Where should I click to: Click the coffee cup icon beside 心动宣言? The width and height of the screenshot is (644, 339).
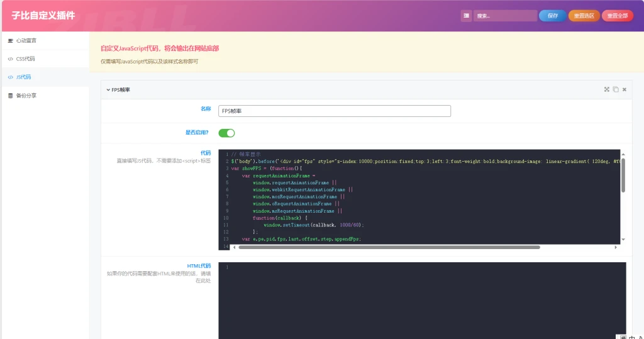coord(10,40)
